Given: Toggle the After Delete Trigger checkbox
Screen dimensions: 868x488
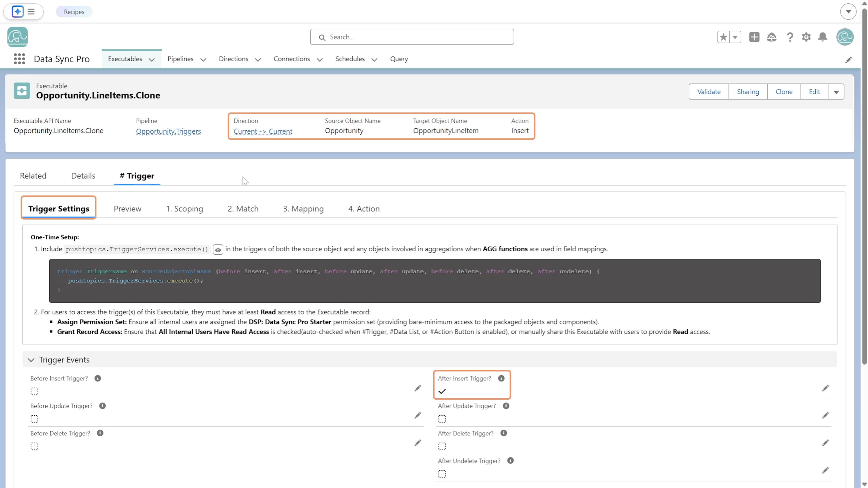Looking at the screenshot, I should click(442, 447).
